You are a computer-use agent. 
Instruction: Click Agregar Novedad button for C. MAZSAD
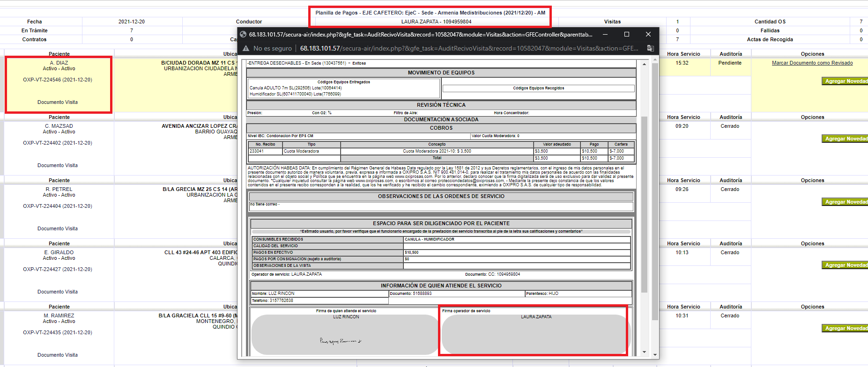(845, 139)
